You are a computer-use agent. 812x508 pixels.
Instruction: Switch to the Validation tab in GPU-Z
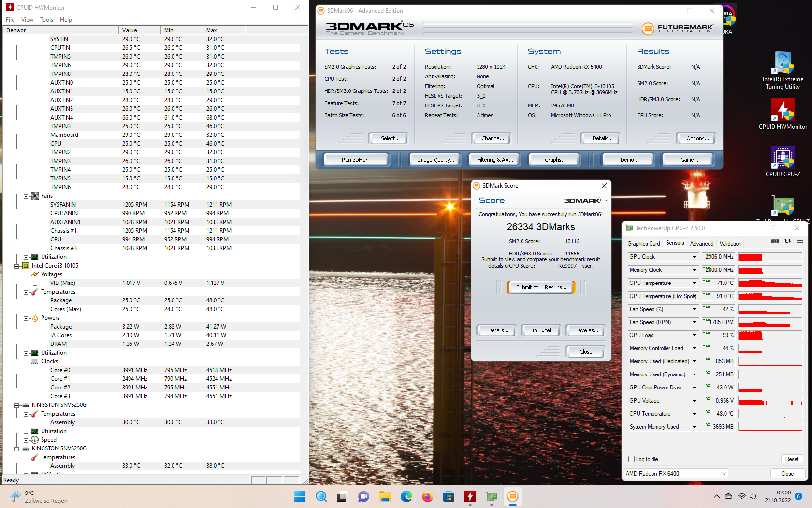click(730, 244)
